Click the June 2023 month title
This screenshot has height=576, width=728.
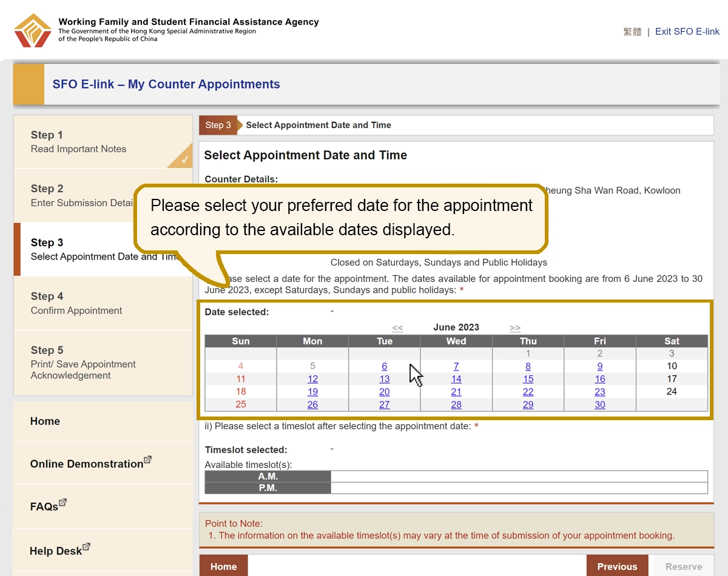tap(456, 327)
